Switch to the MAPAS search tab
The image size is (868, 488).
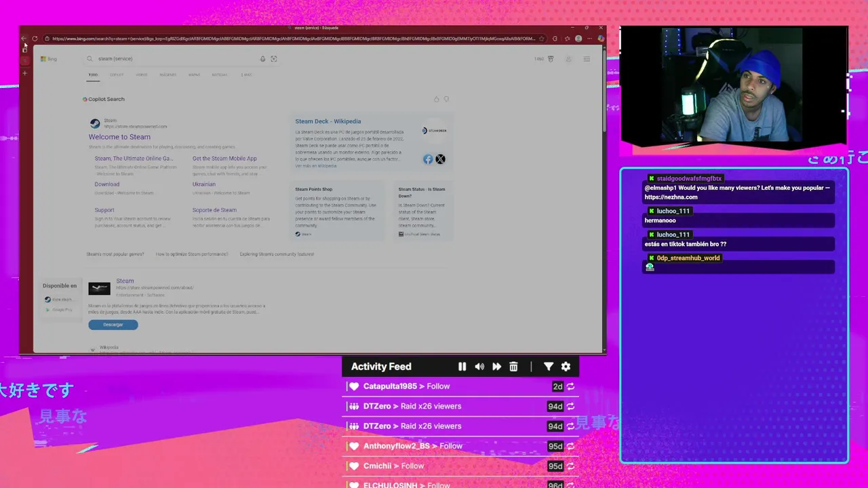(x=194, y=75)
